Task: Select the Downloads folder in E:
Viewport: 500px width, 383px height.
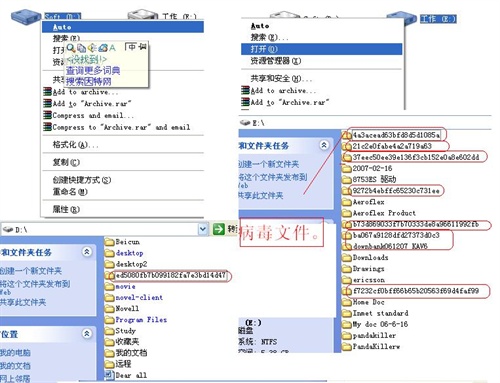Action: [x=370, y=257]
